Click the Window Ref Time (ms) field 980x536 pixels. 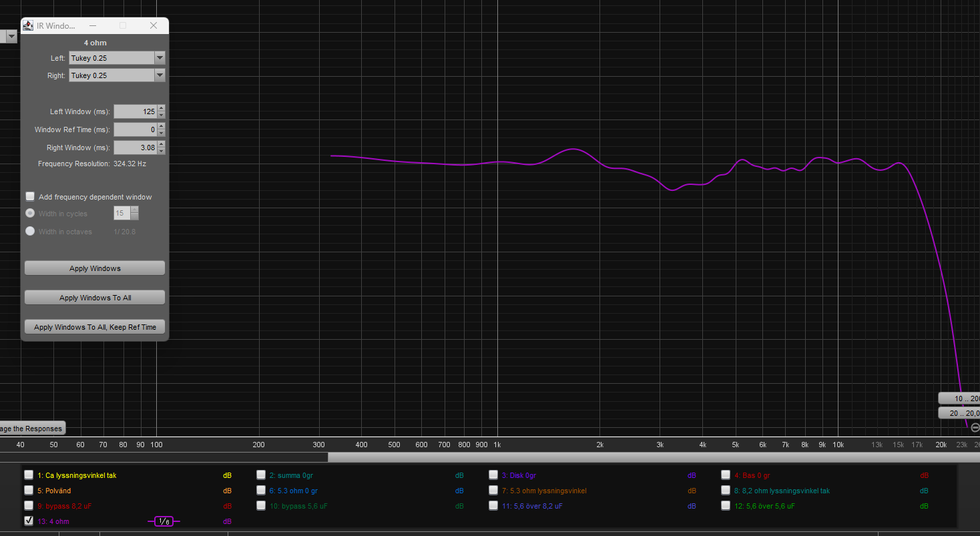click(x=136, y=129)
